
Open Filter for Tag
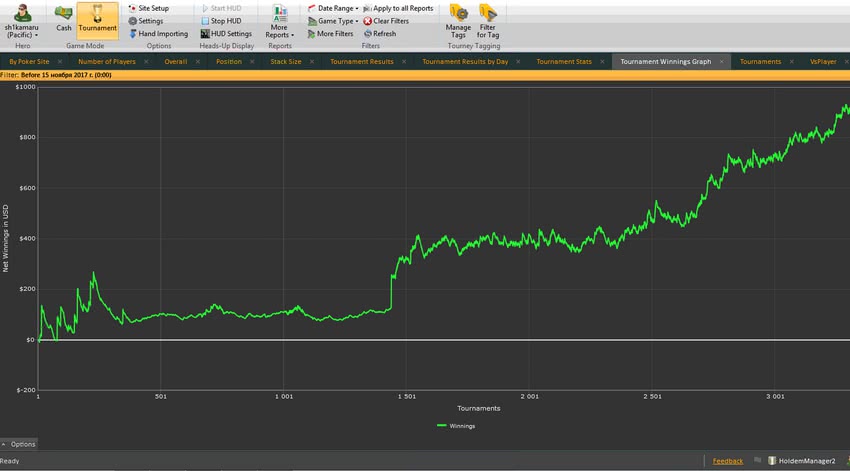tap(488, 21)
